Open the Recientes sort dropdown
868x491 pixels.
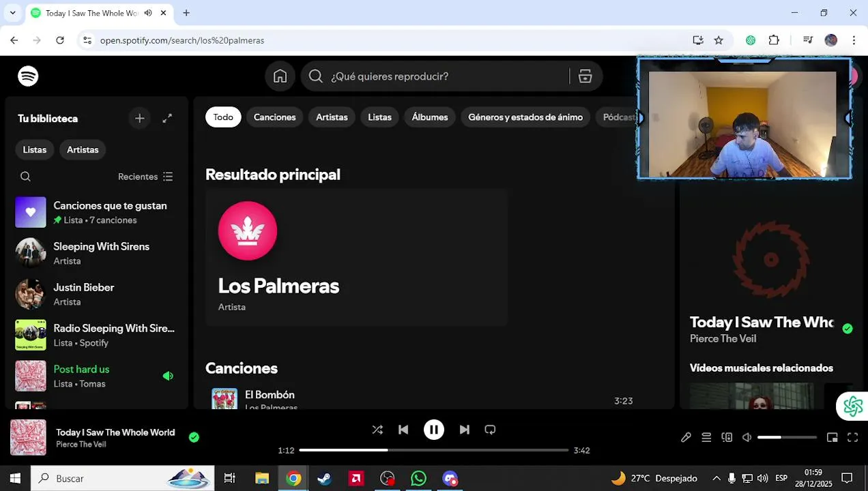tap(145, 177)
